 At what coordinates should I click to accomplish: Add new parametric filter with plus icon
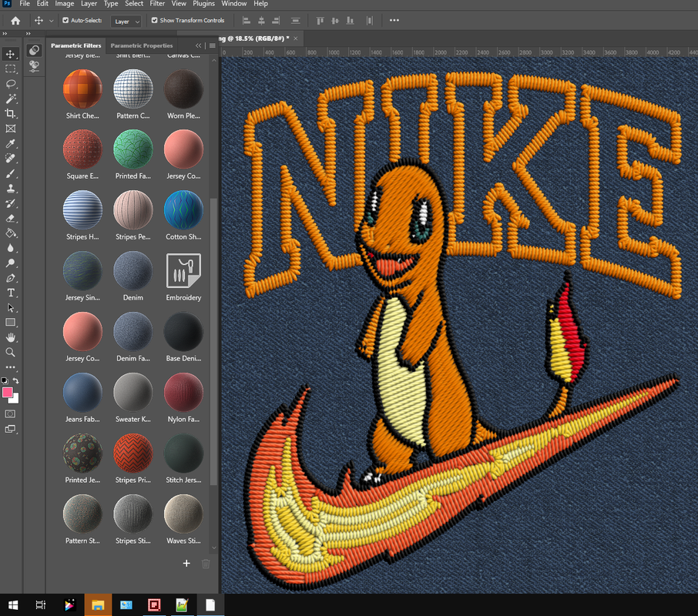click(x=186, y=564)
